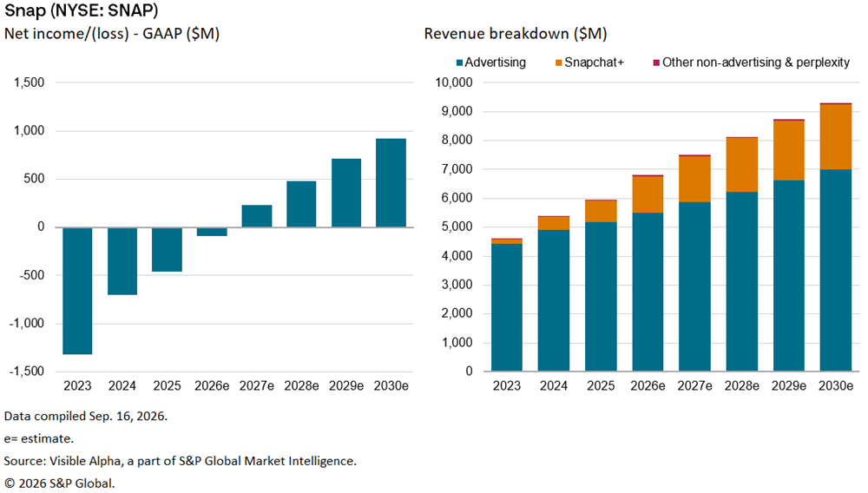Click the '© 2026 S&P Global.' copyright line
The height and width of the screenshot is (493, 868).
[x=60, y=483]
